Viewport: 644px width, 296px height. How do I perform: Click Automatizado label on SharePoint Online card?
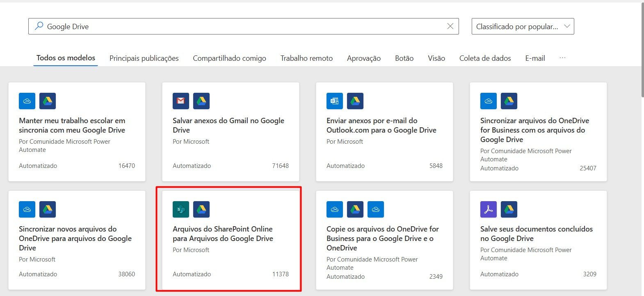point(192,274)
